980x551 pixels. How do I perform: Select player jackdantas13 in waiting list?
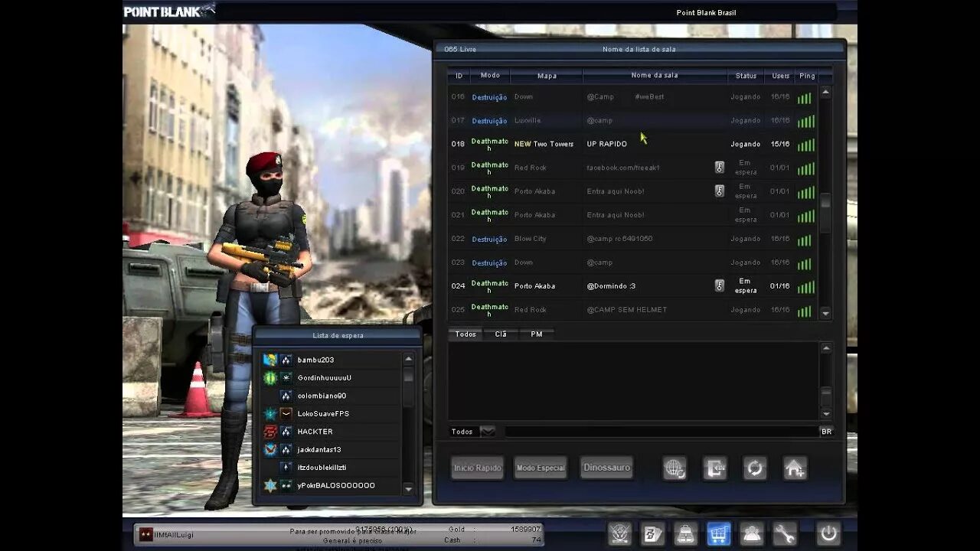point(330,449)
